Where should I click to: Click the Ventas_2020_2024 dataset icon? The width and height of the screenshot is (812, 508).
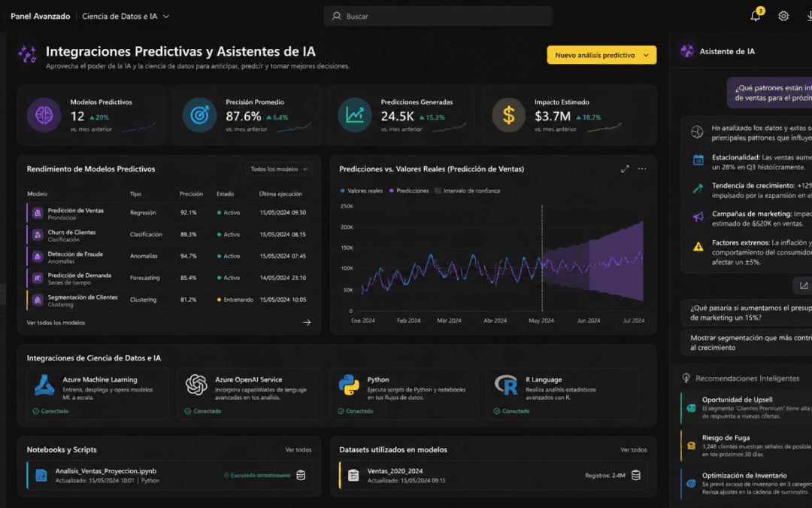click(353, 475)
